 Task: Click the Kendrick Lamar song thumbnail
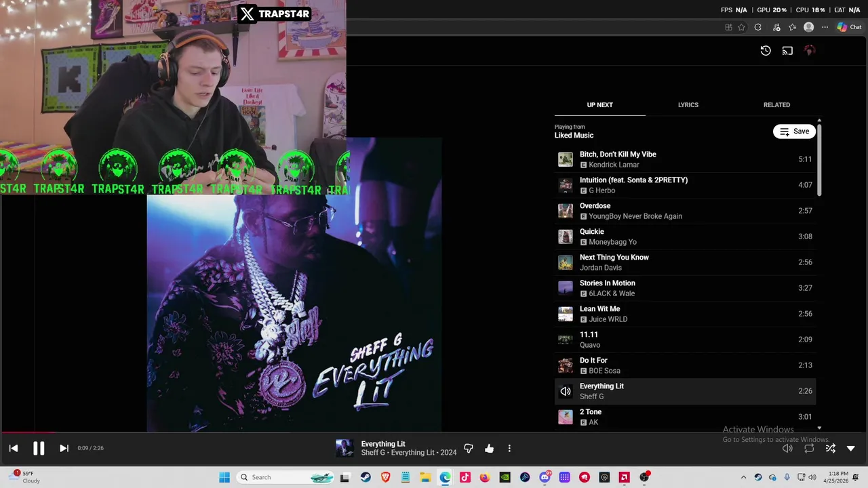(565, 159)
